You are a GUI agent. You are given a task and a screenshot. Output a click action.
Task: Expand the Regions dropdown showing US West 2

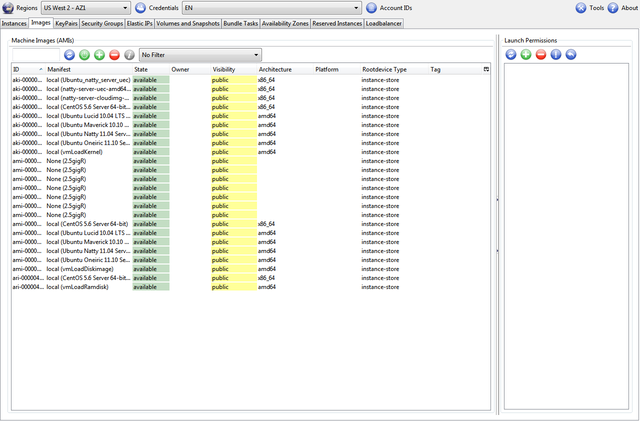85,8
